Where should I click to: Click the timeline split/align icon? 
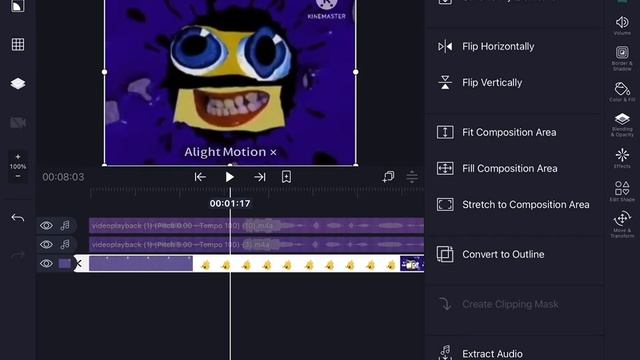tap(412, 177)
